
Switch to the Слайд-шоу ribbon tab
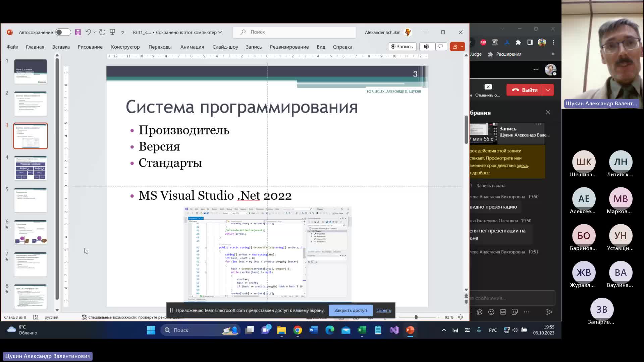pyautogui.click(x=225, y=47)
